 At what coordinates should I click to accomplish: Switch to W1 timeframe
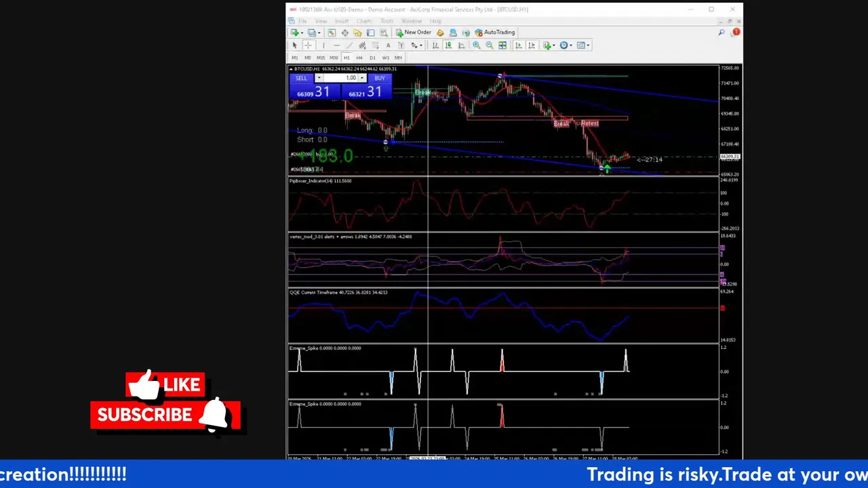pos(386,58)
